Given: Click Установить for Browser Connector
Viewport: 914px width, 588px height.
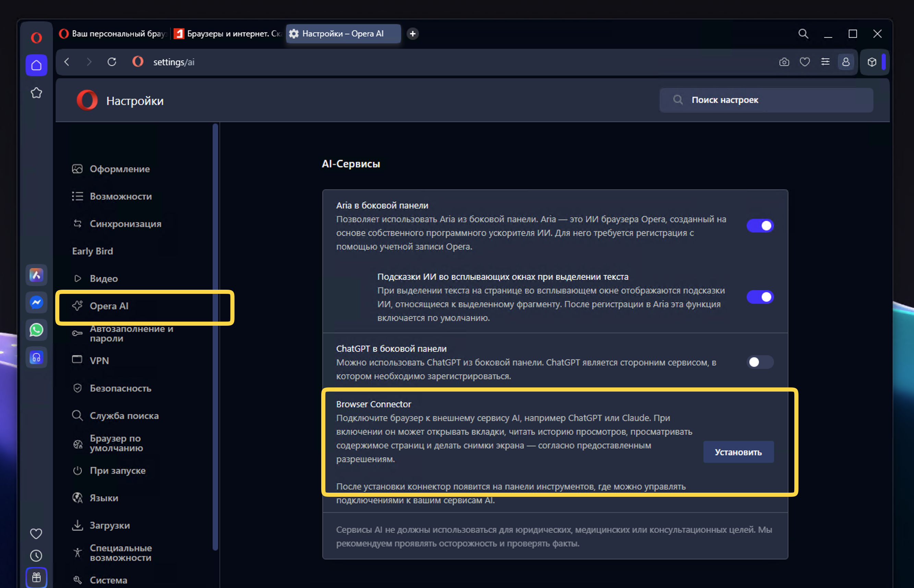Looking at the screenshot, I should pyautogui.click(x=738, y=452).
